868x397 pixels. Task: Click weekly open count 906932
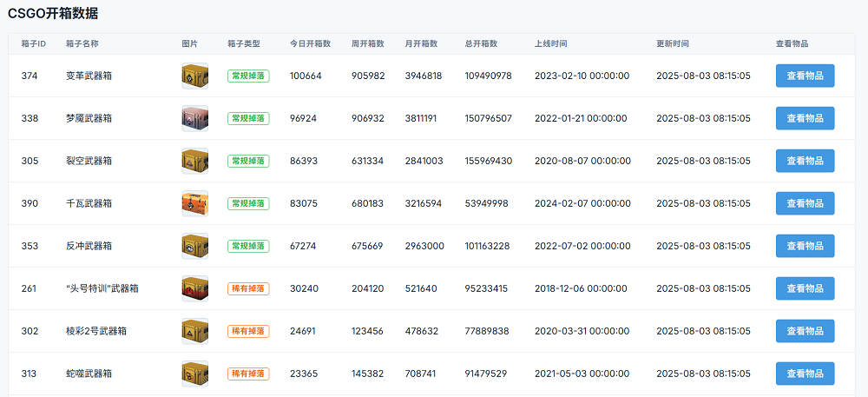point(367,118)
